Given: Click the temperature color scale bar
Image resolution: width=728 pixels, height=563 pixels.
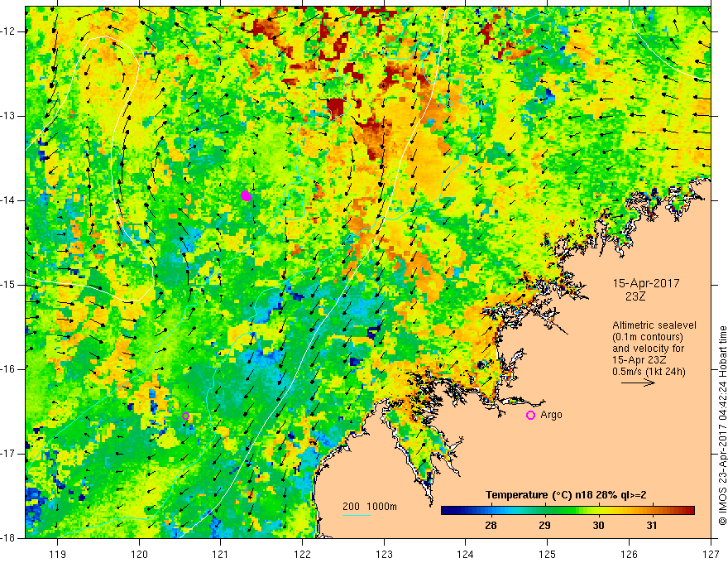Looking at the screenshot, I should [x=568, y=510].
